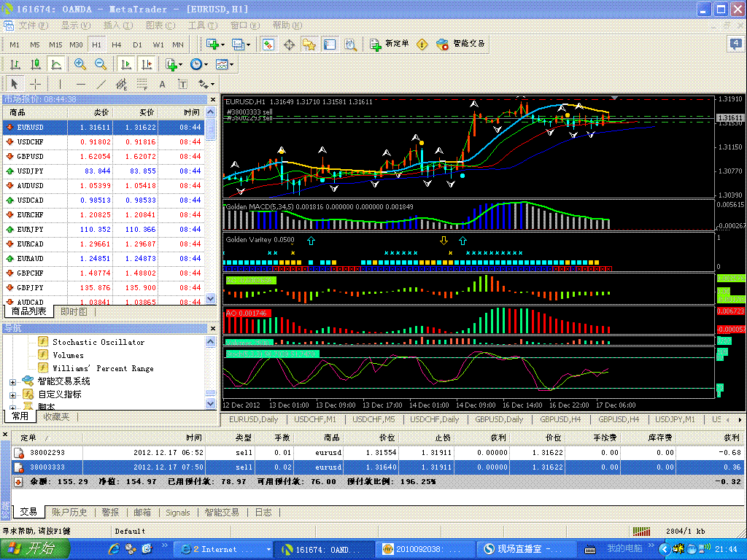Viewport: 747px width, 560px height.
Task: Click the 智能交易 auto trading button
Action: 460,44
